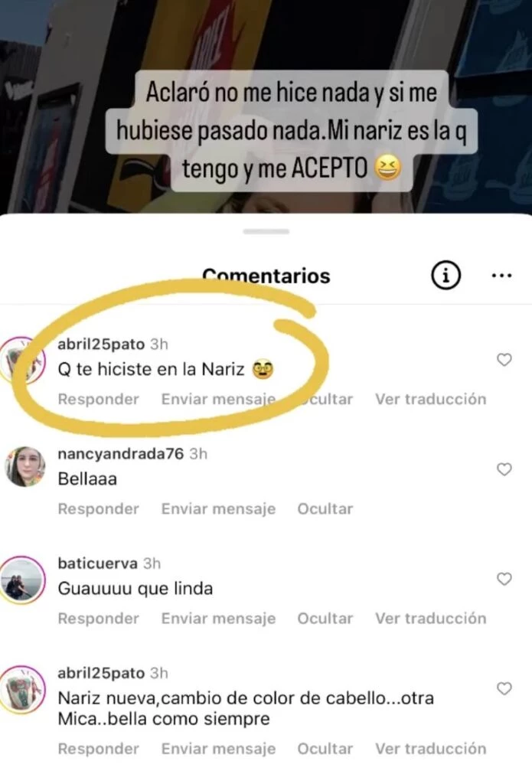The width and height of the screenshot is (532, 784).
Task: Open the nancyandrada76 username link
Action: (x=120, y=453)
